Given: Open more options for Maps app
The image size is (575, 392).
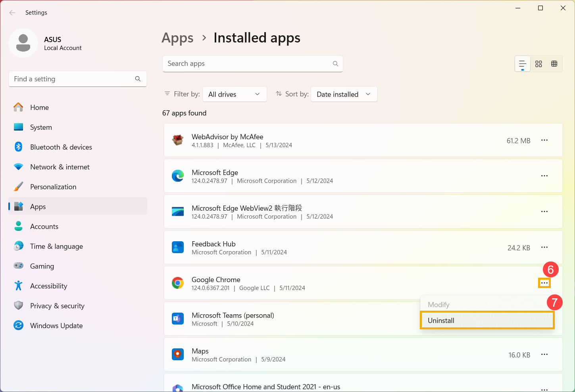Looking at the screenshot, I should [x=544, y=354].
